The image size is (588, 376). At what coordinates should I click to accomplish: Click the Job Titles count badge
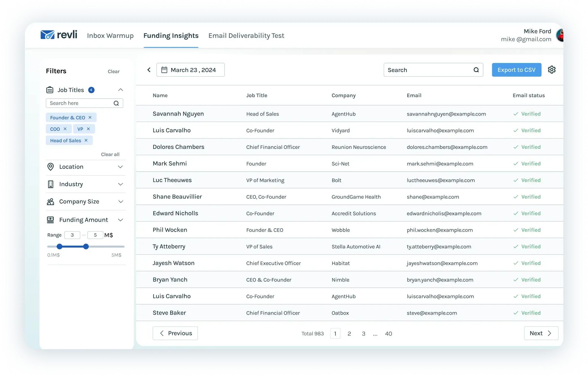(x=91, y=90)
